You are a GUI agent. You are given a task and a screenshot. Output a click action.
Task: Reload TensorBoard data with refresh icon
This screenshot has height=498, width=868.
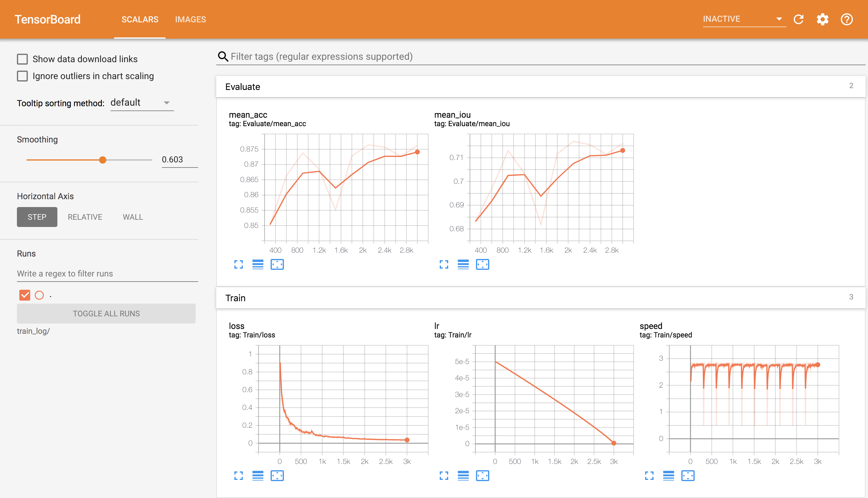(799, 19)
